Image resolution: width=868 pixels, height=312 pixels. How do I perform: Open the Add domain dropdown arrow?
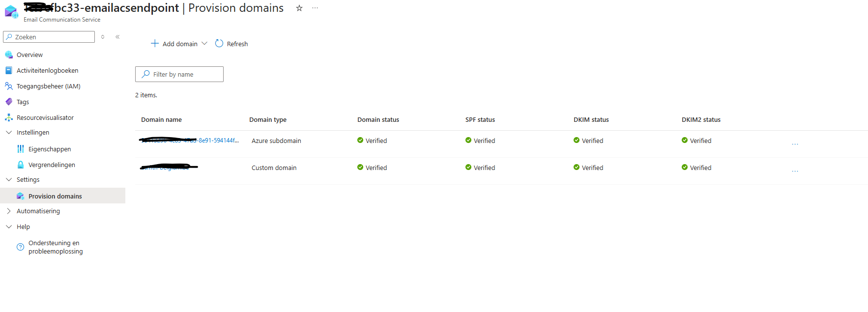click(204, 43)
